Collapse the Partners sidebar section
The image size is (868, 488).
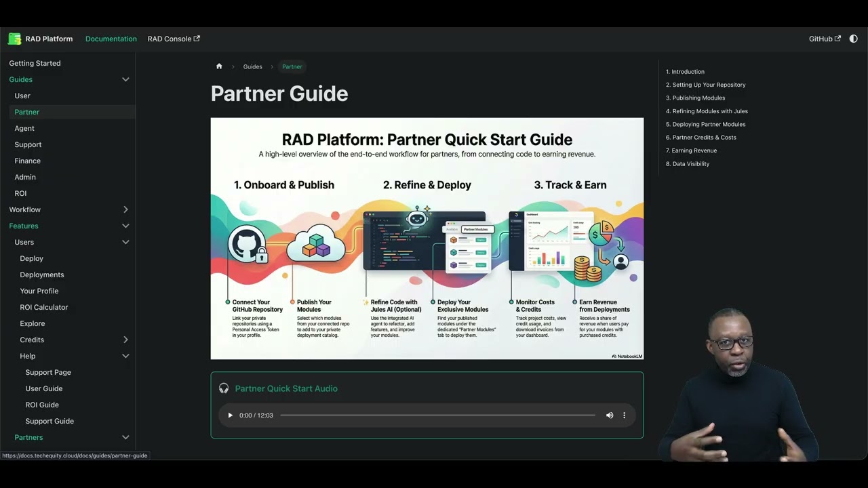125,437
